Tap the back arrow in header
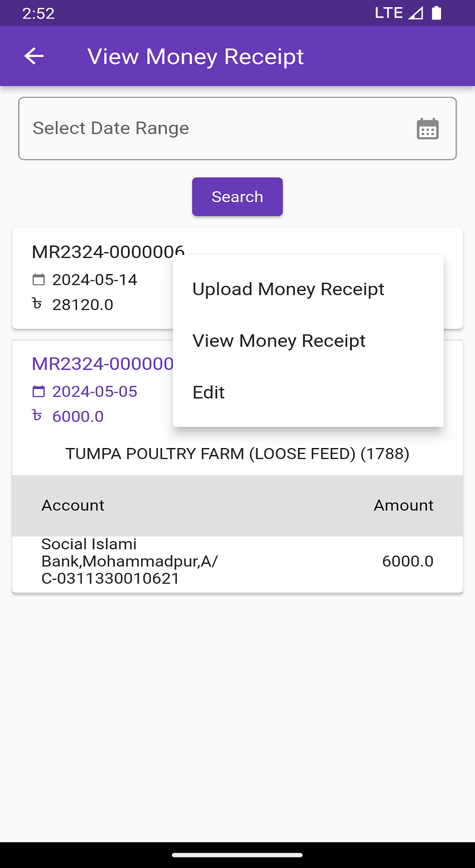This screenshot has width=475, height=868. pyautogui.click(x=34, y=56)
